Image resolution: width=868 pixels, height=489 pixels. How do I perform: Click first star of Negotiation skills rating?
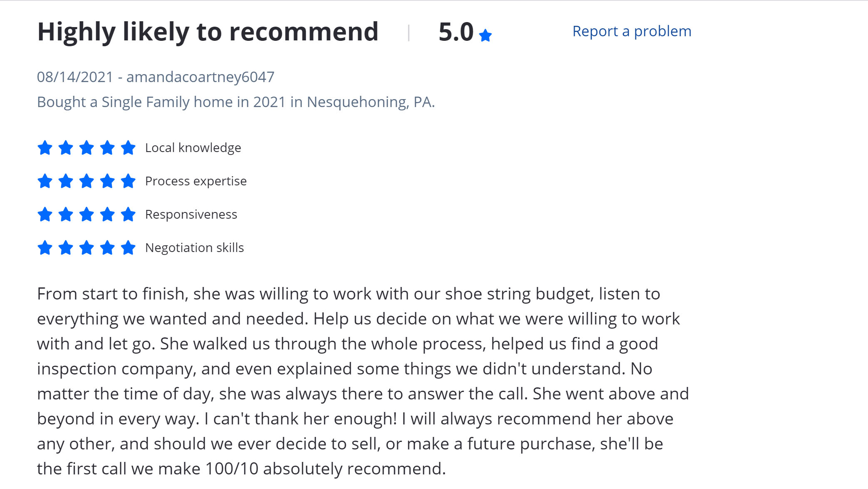coord(45,248)
